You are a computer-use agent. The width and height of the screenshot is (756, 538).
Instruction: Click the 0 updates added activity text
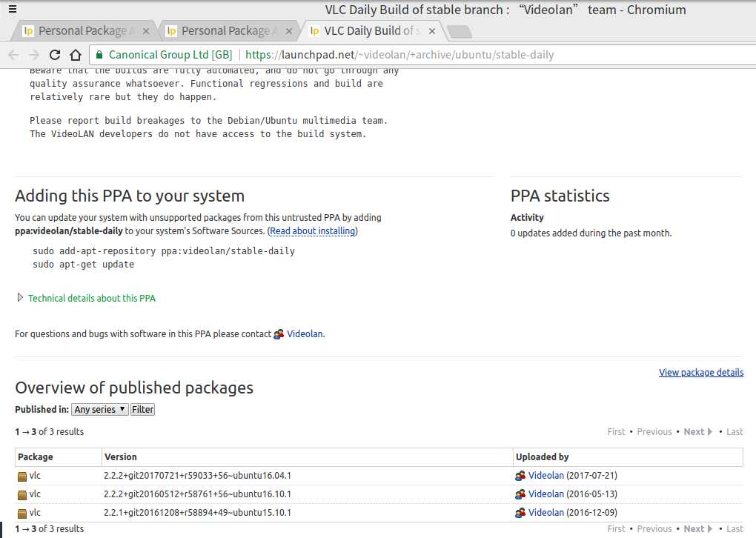click(591, 233)
